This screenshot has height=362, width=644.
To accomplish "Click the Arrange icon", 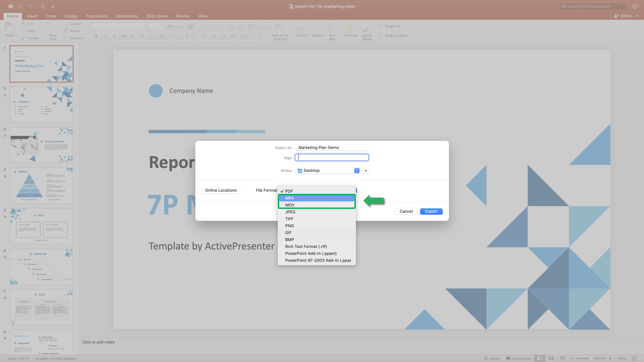I will (x=350, y=27).
